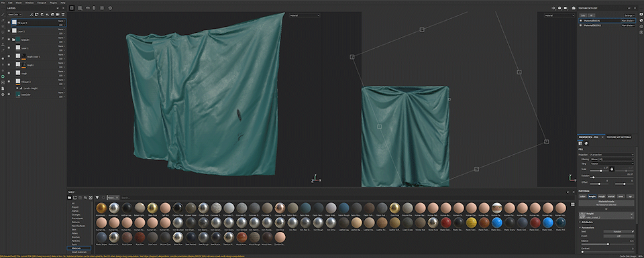644x258 pixels.
Task: Select the Projection tool in left toolbar
Action: 3,26
